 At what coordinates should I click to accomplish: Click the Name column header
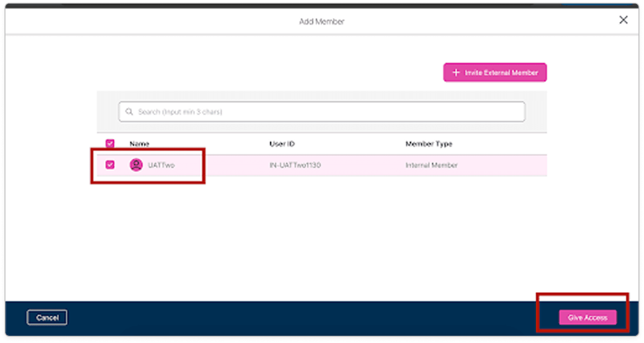point(139,144)
